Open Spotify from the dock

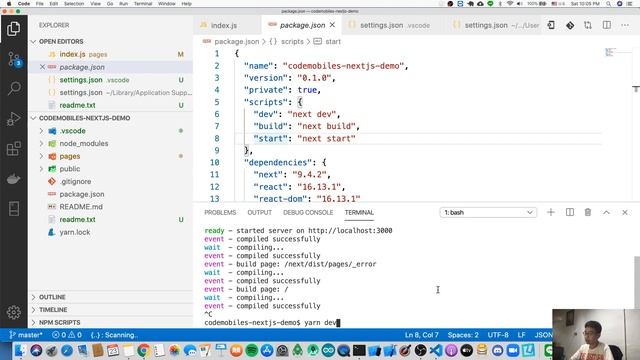point(252,351)
